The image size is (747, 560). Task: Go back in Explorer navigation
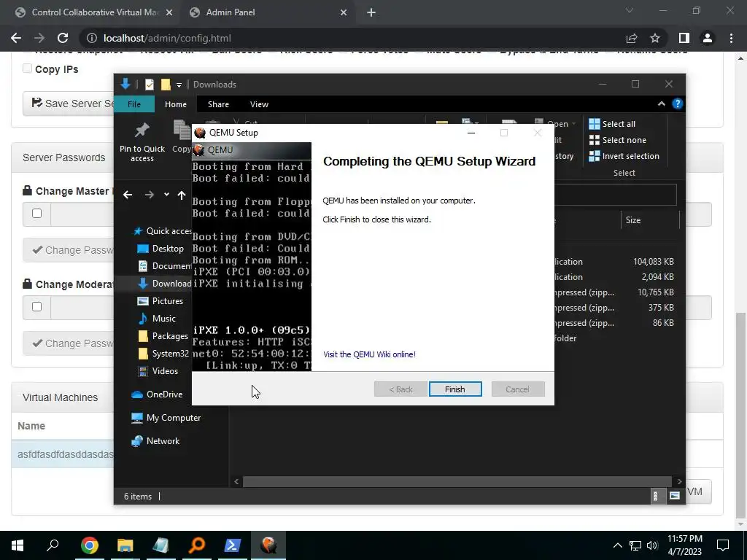[x=128, y=195]
